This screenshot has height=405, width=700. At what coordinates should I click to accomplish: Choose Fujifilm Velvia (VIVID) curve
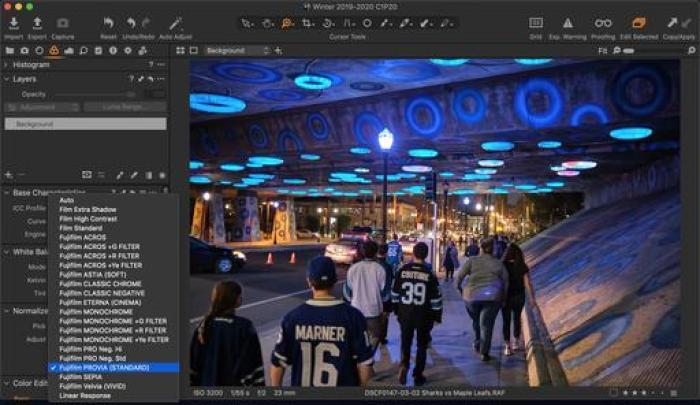click(x=113, y=386)
